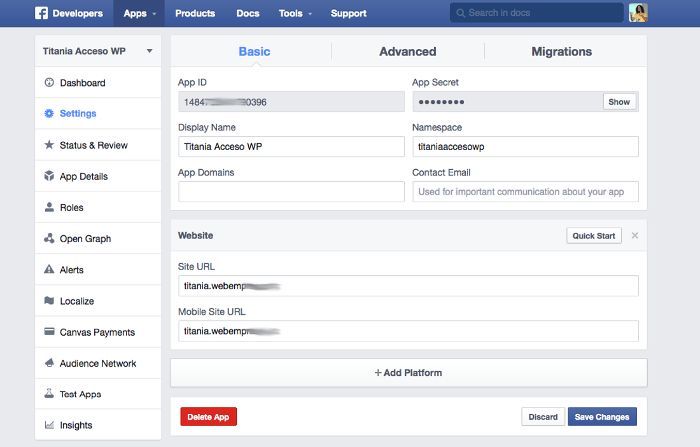Expand the Titania Acceso WP app selector

pyautogui.click(x=98, y=51)
